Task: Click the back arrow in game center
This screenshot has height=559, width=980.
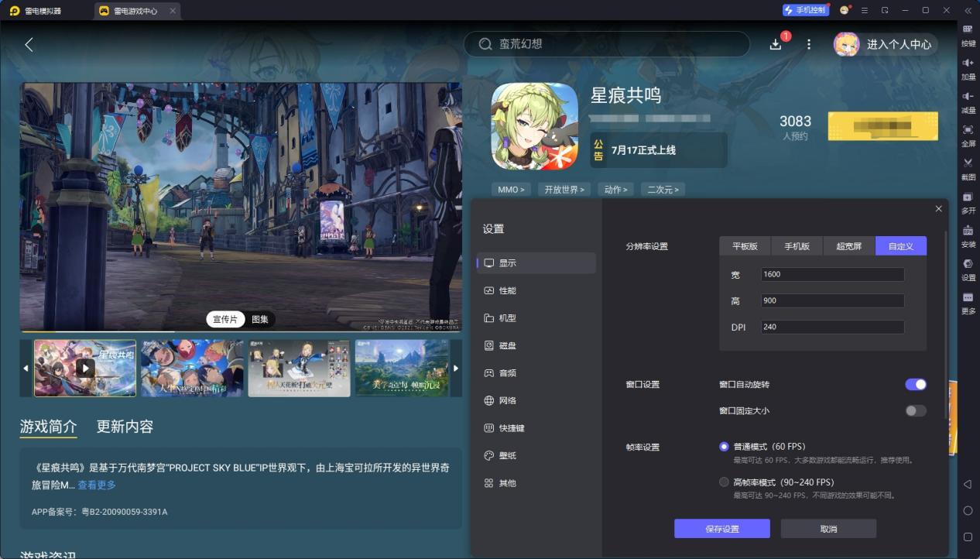Action: click(x=29, y=45)
